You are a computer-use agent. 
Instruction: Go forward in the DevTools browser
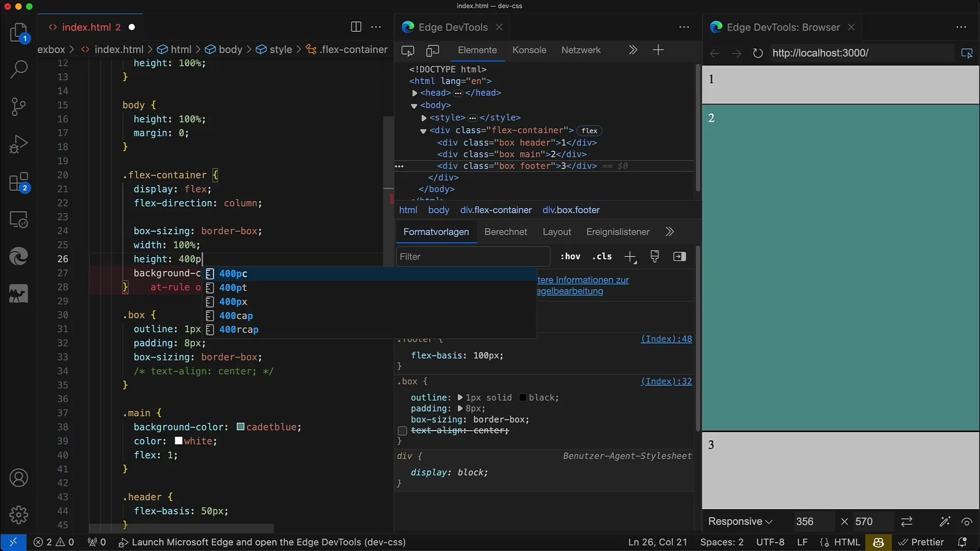[736, 53]
